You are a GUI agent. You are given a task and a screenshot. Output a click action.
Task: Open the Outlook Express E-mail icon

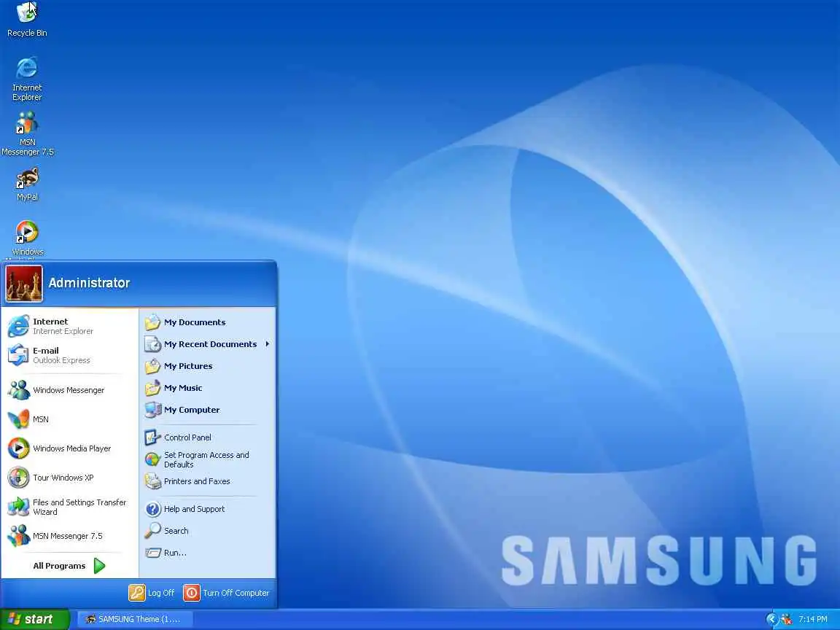[18, 355]
